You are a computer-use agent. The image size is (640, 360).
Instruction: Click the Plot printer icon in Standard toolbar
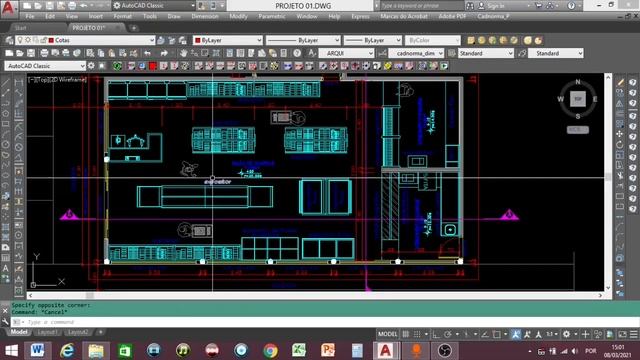pyautogui.click(x=44, y=53)
